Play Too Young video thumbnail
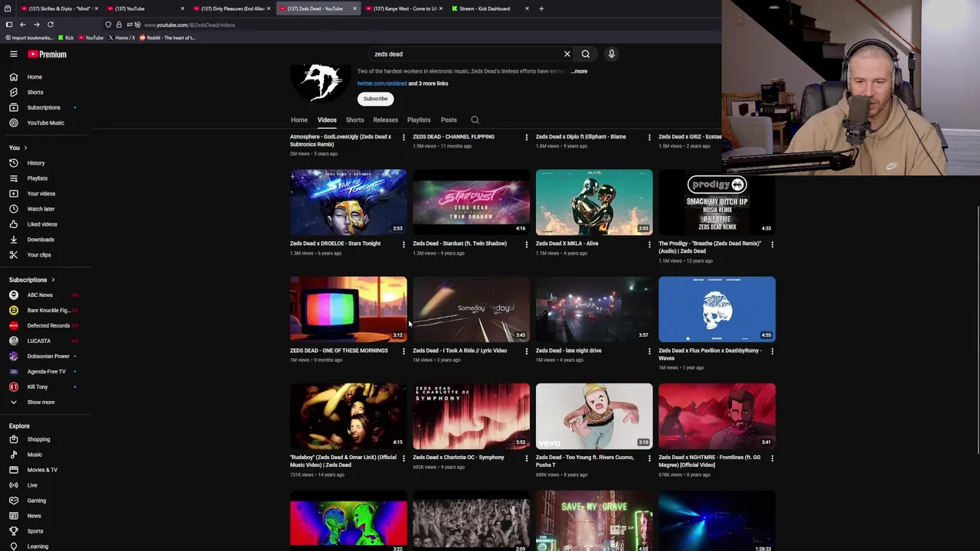This screenshot has height=551, width=980. [x=594, y=416]
